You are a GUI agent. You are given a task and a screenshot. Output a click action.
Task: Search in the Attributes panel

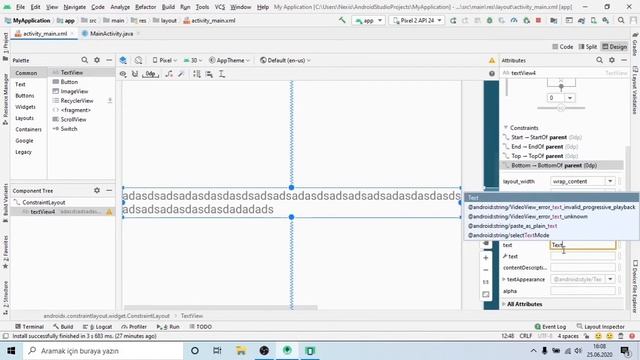point(599,60)
